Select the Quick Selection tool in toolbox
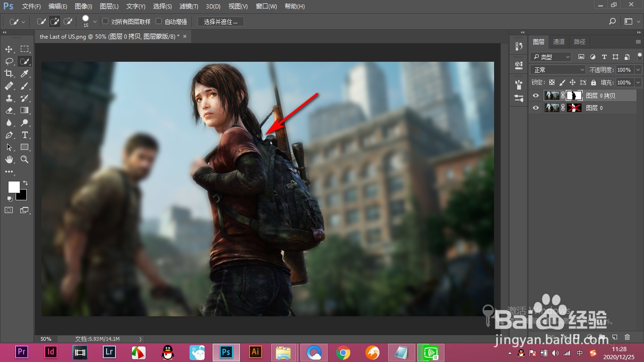This screenshot has width=644, height=362. coord(25,61)
